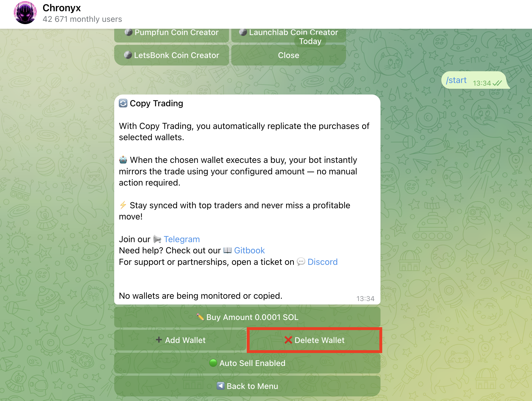This screenshot has width=532, height=401.
Task: Click the Chronyx bot avatar
Action: (25, 12)
